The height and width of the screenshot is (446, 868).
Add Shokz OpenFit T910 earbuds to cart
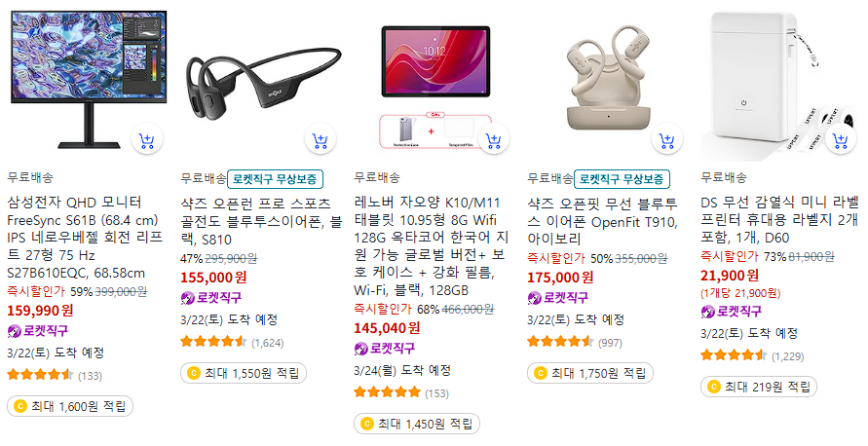point(667,140)
